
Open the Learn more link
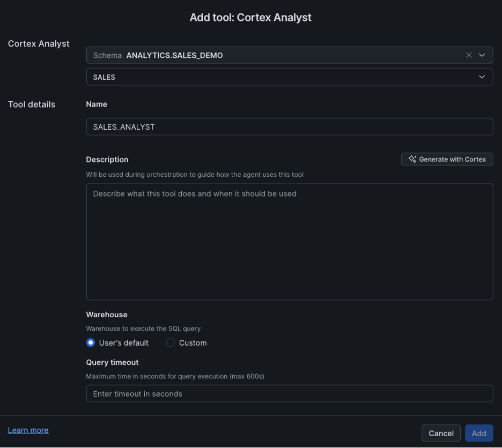(28, 430)
